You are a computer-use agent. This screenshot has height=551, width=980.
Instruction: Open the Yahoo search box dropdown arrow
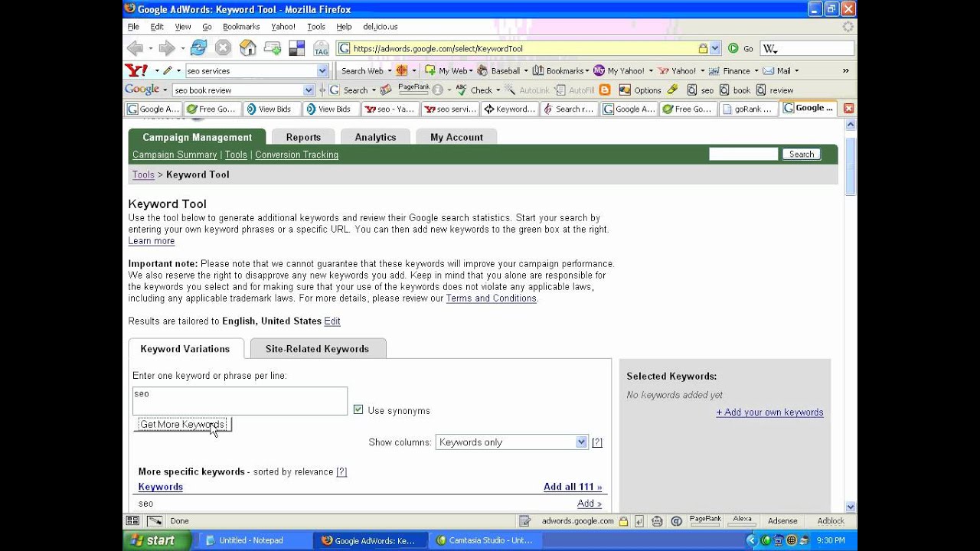pos(322,70)
